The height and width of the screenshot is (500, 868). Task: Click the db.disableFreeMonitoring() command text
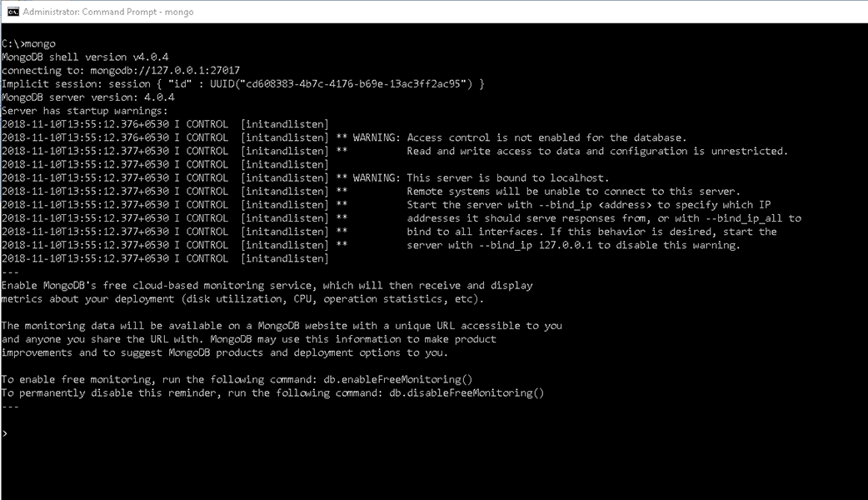pyautogui.click(x=466, y=393)
